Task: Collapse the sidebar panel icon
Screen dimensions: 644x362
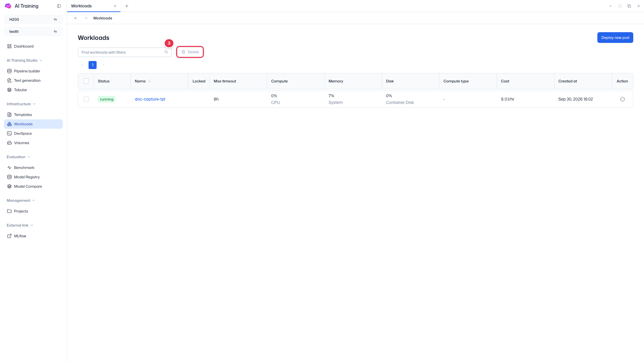Action: 59,6
